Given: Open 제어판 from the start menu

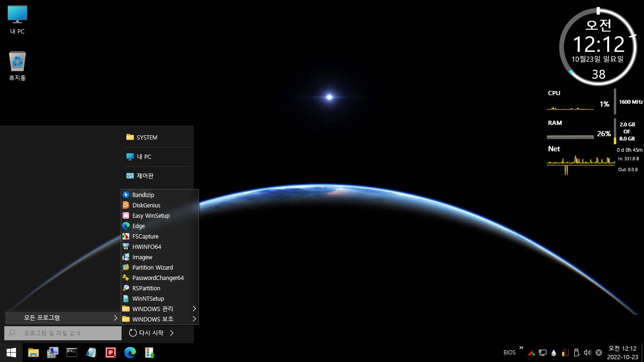Looking at the screenshot, I should click(x=158, y=176).
